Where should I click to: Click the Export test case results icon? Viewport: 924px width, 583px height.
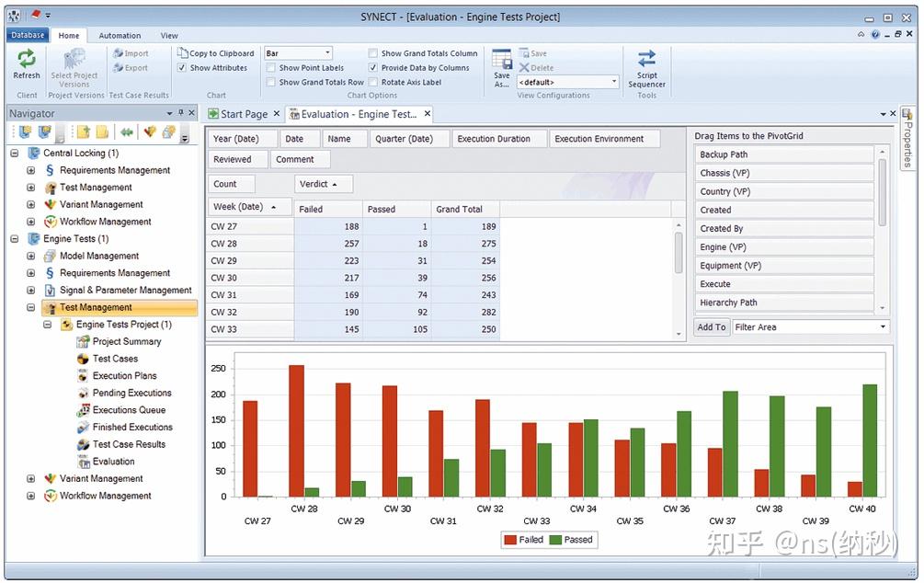tap(118, 68)
